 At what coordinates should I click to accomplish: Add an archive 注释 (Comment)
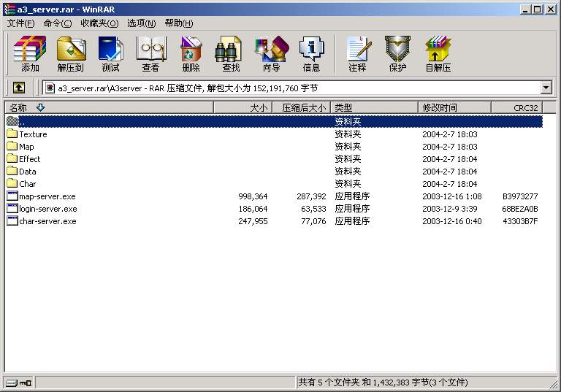coord(357,54)
